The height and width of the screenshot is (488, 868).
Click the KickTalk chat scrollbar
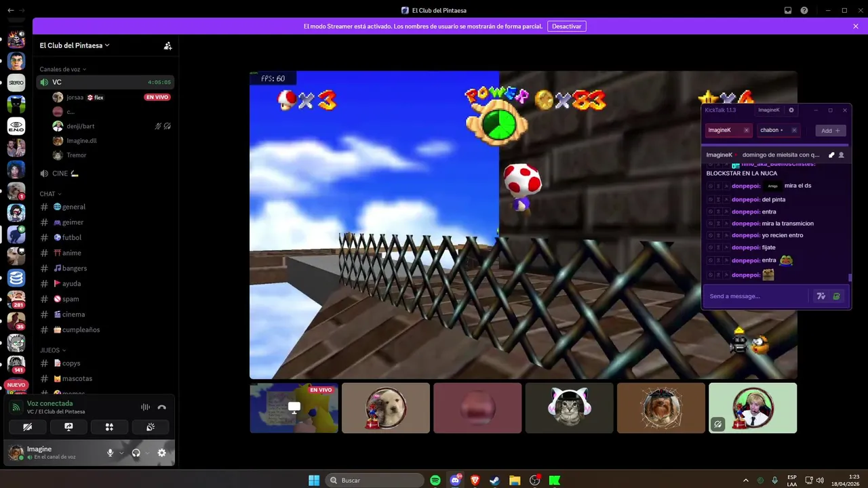pyautogui.click(x=850, y=278)
